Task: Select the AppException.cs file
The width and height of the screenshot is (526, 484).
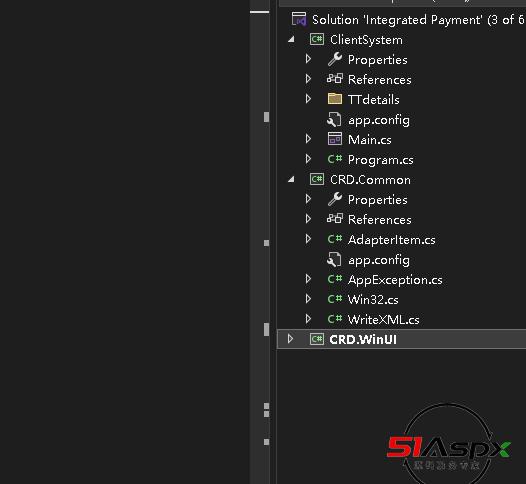Action: [395, 280]
